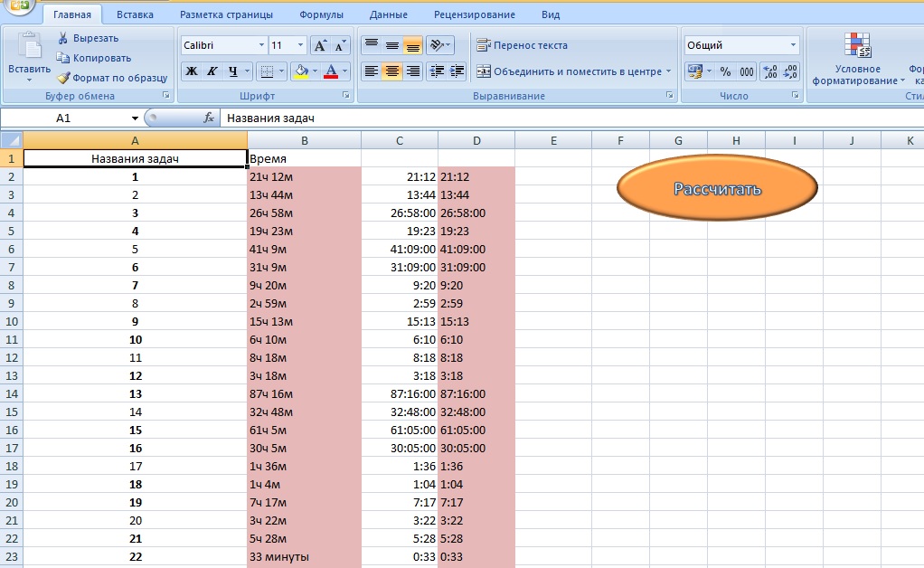Toggle bottom vertical alignment
This screenshot has height=568, width=924.
(x=412, y=45)
